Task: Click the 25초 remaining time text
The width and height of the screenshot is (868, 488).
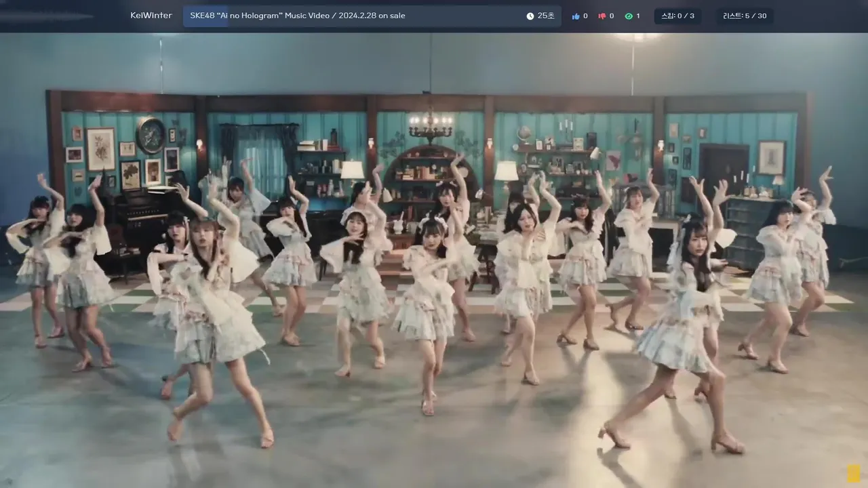Action: 546,16
